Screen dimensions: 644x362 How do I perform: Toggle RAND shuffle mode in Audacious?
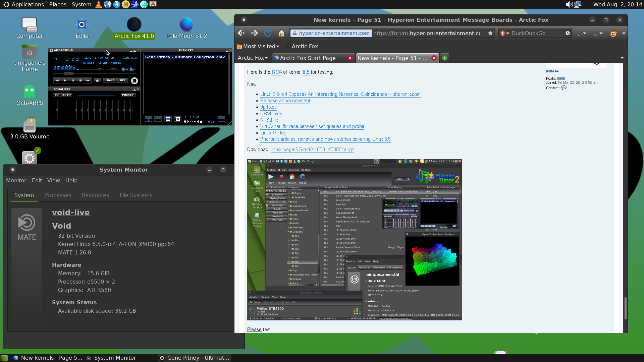(x=111, y=80)
